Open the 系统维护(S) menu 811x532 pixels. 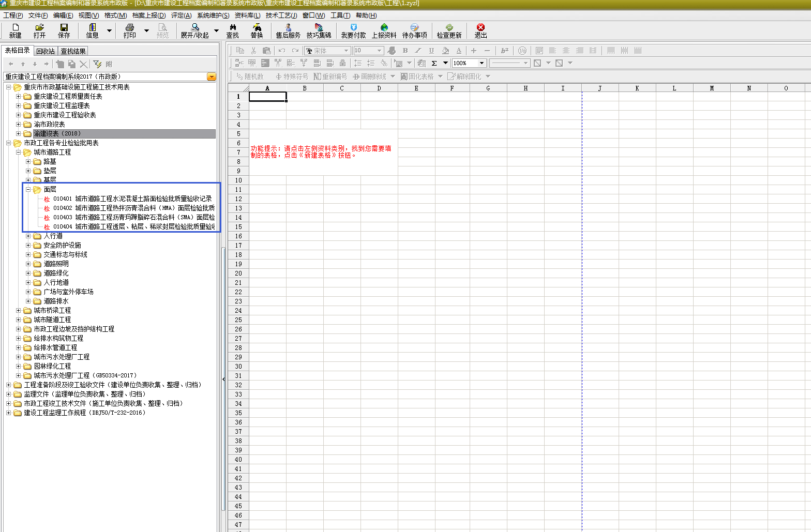213,16
